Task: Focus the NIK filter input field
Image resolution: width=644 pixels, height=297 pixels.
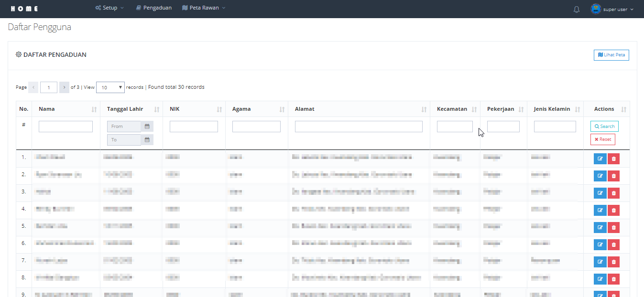Action: tap(194, 127)
